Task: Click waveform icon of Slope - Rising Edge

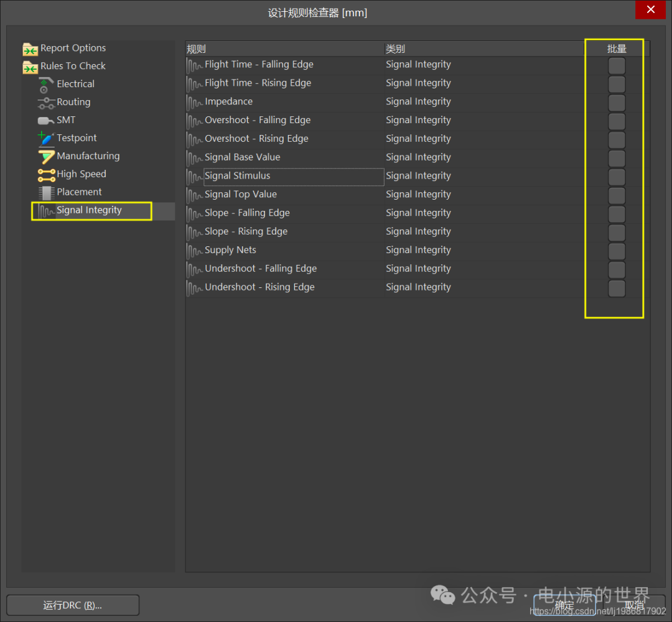Action: coord(195,233)
